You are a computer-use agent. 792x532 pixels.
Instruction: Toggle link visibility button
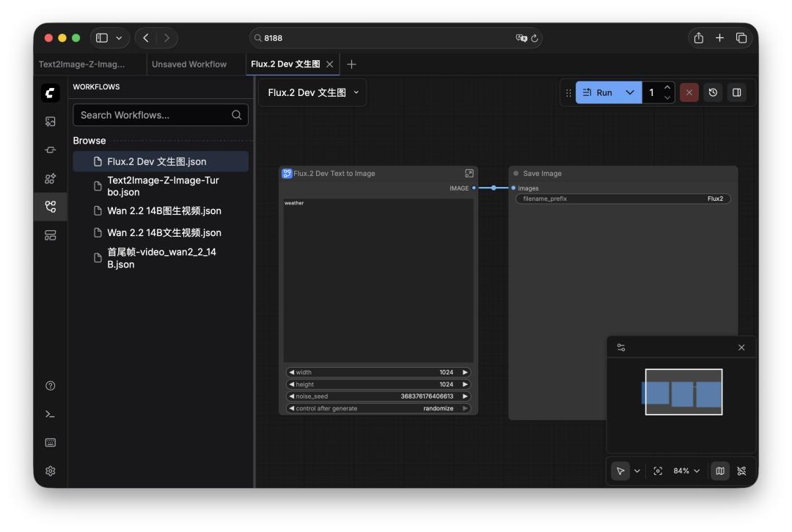[x=742, y=471]
